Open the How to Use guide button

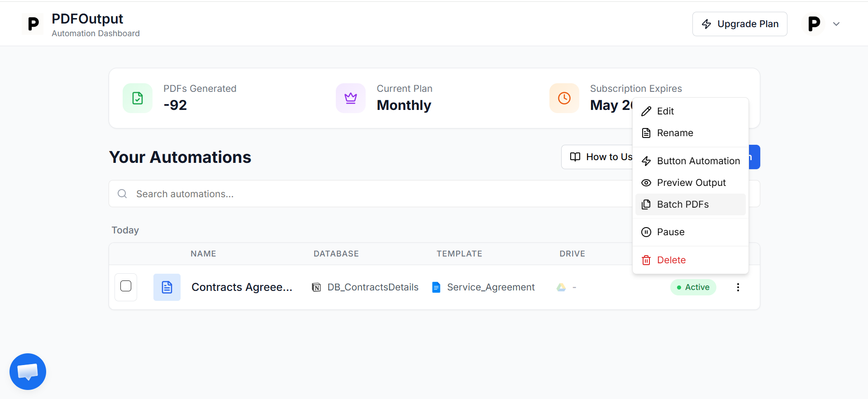(597, 157)
